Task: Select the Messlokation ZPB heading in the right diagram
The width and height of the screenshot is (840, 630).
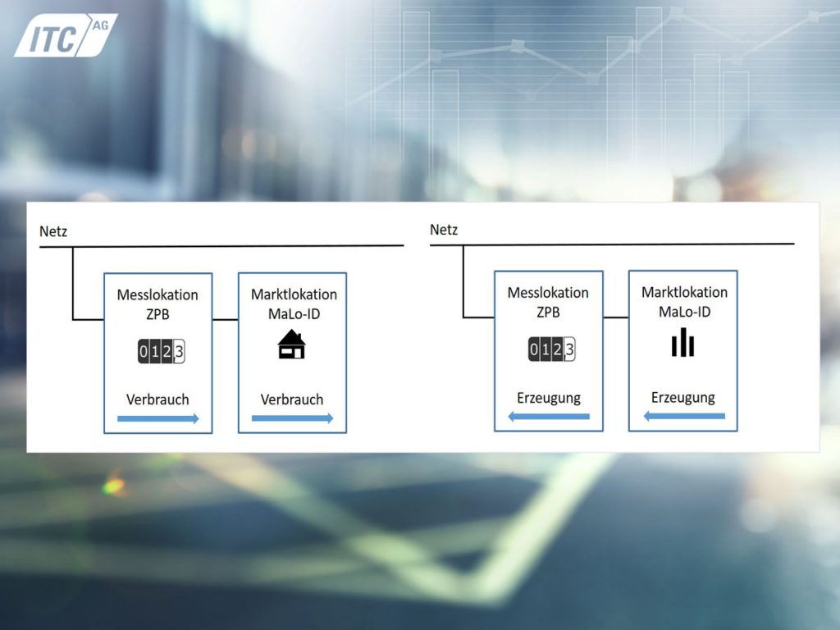Action: [x=548, y=301]
